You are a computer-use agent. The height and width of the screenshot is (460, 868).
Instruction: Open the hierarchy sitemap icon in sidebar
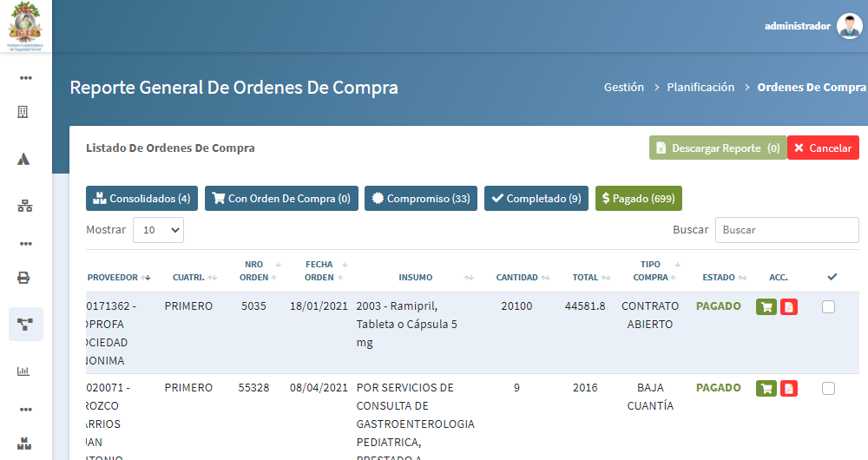click(24, 206)
